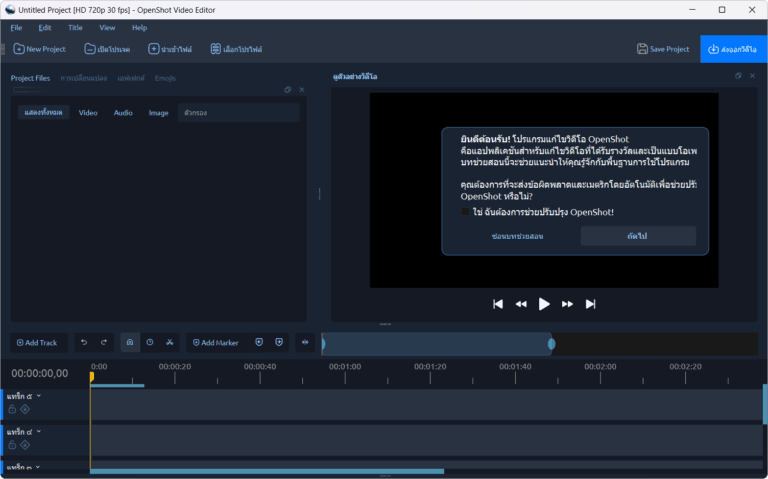
Task: Click hide tutorial link ซ่อนบทช่วยสอน
Action: pyautogui.click(x=517, y=236)
